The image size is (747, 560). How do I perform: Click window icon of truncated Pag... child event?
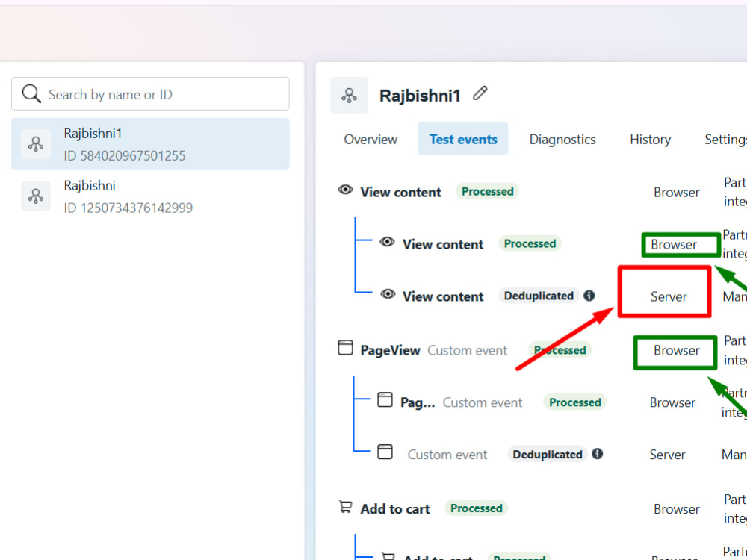(x=385, y=400)
